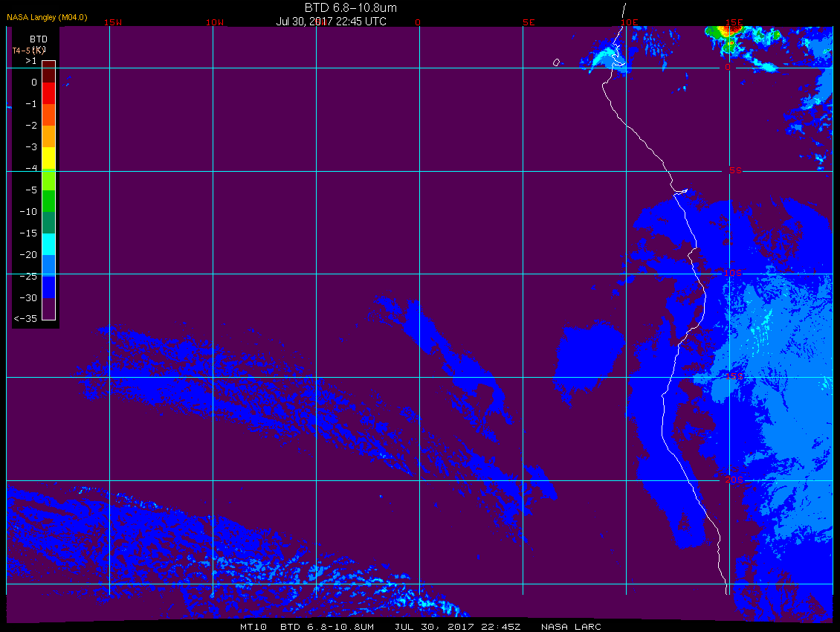Click the 'BTD' legend heading
The image size is (840, 632).
(39, 39)
